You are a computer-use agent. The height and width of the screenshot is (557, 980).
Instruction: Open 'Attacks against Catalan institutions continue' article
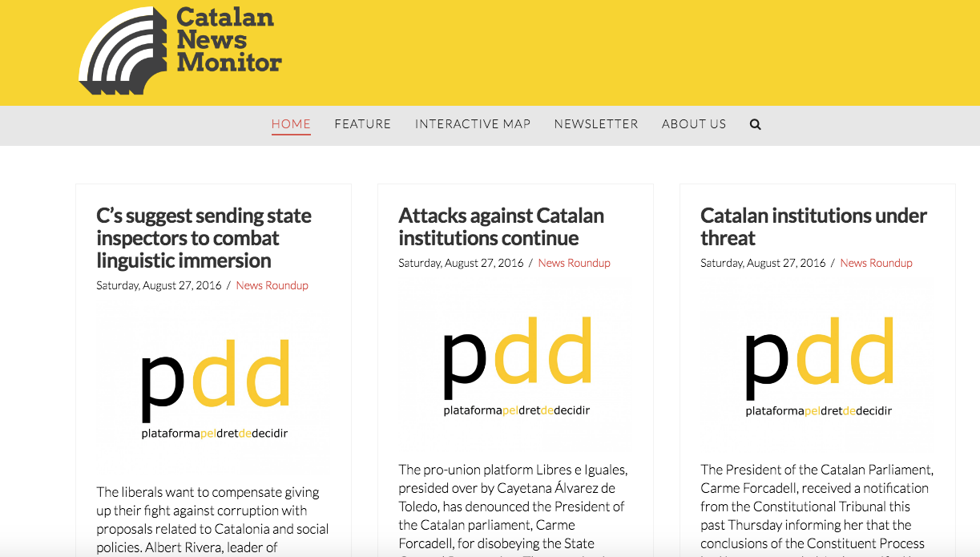[501, 227]
